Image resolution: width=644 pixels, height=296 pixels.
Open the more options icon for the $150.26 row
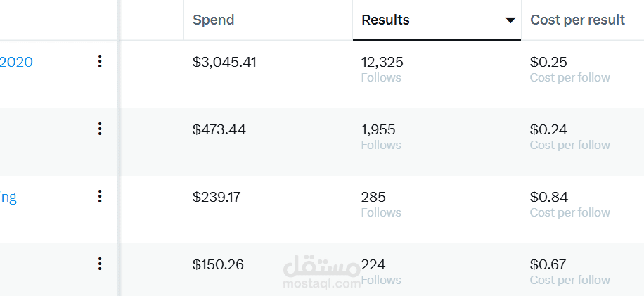[100, 264]
